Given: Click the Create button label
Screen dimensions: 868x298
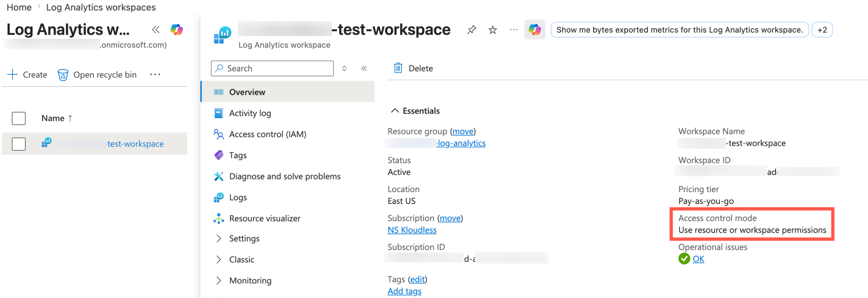Looking at the screenshot, I should point(35,75).
